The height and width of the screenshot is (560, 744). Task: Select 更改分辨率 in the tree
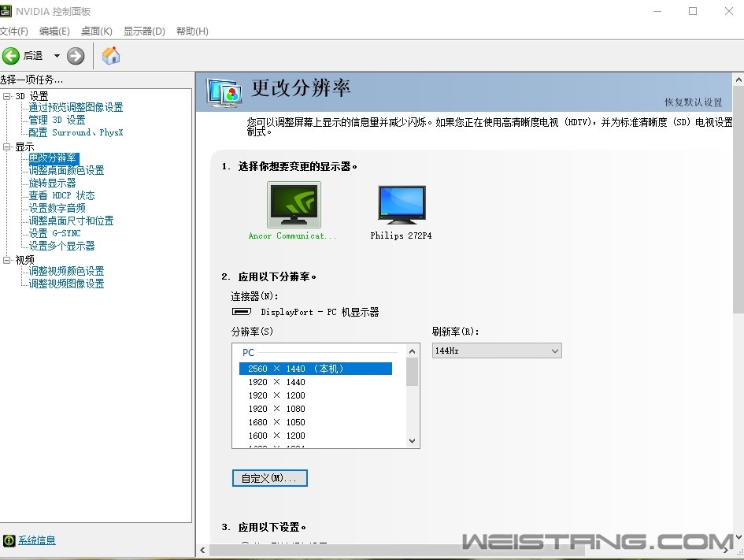click(53, 158)
